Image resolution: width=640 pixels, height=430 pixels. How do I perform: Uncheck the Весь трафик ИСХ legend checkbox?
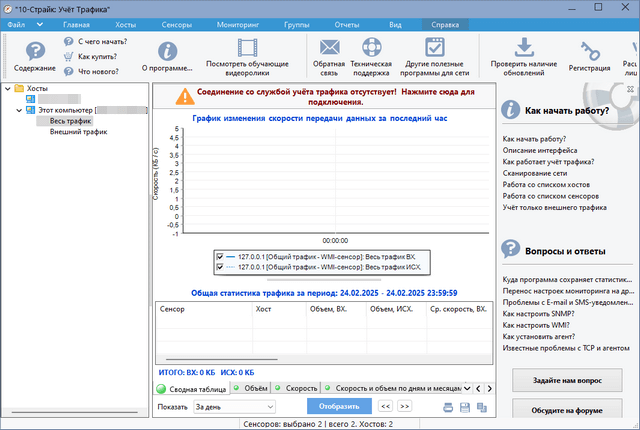[x=219, y=268]
